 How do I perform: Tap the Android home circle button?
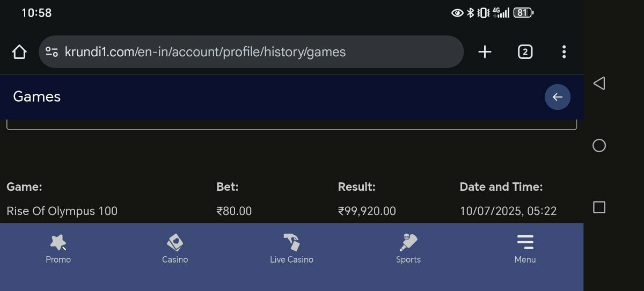pos(599,145)
